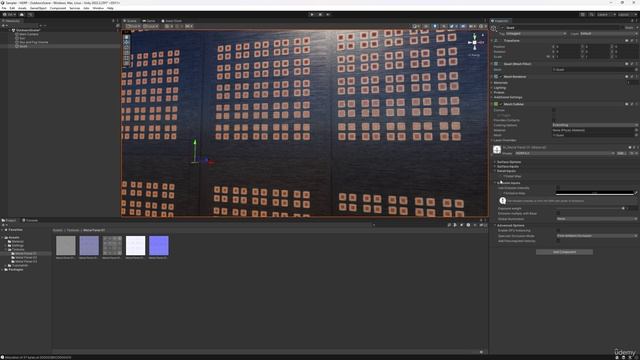Start Play mode
This screenshot has width=640, height=360.
pos(312,15)
